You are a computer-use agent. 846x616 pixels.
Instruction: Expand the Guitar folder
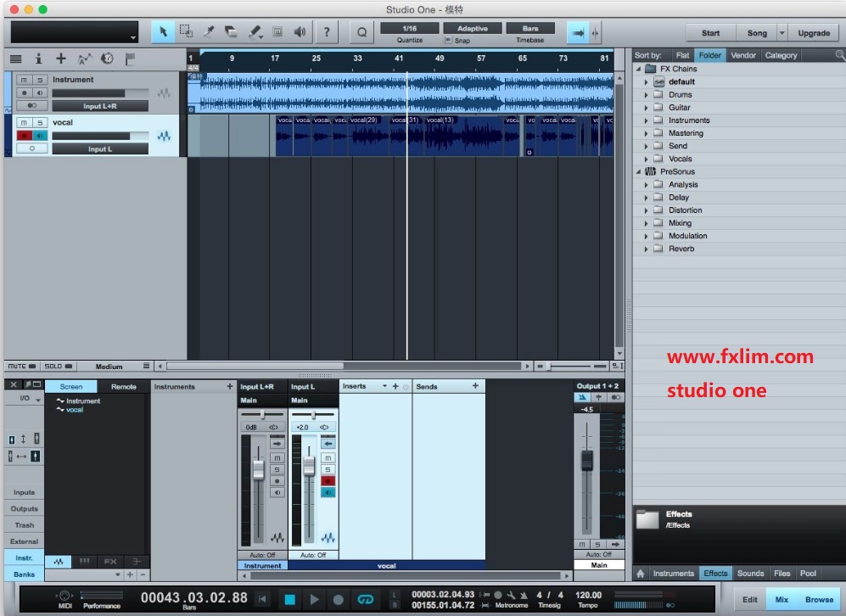(x=646, y=108)
